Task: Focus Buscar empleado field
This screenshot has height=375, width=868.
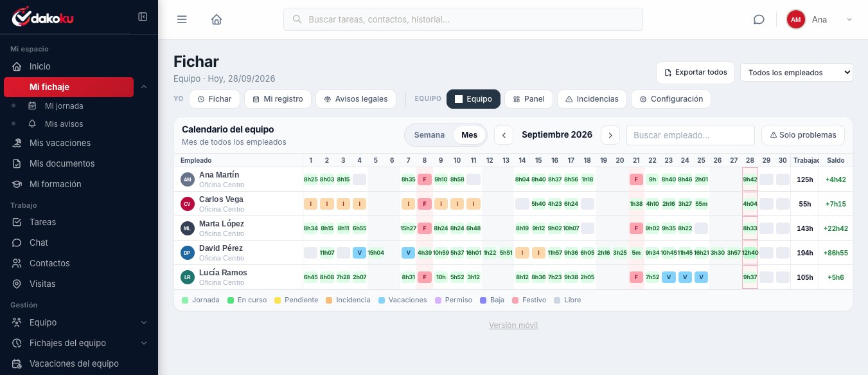Action: (691, 135)
